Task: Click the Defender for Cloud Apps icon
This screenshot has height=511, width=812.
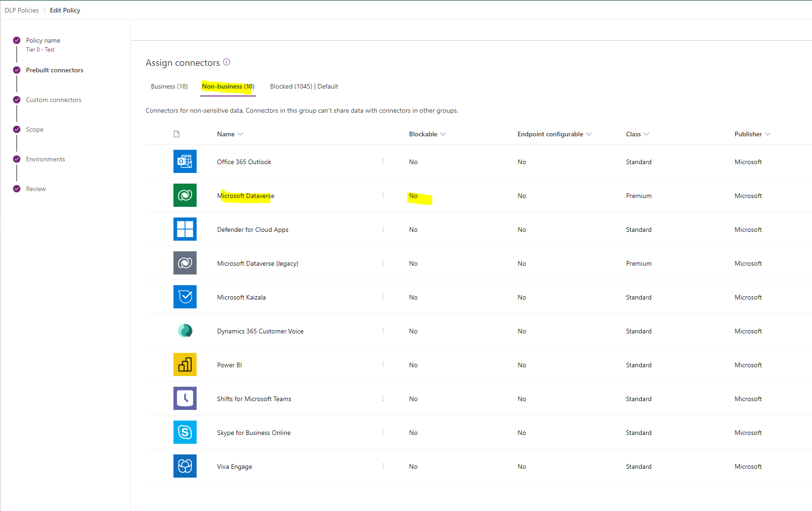Action: tap(185, 229)
